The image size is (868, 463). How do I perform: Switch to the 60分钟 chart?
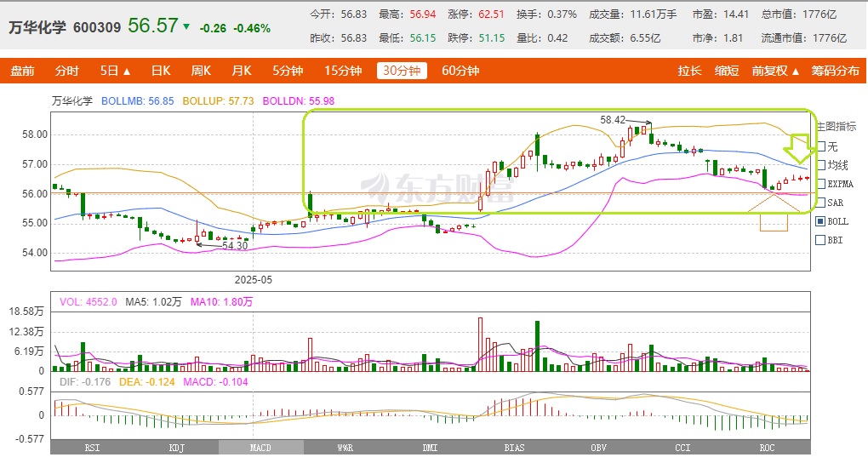click(460, 71)
